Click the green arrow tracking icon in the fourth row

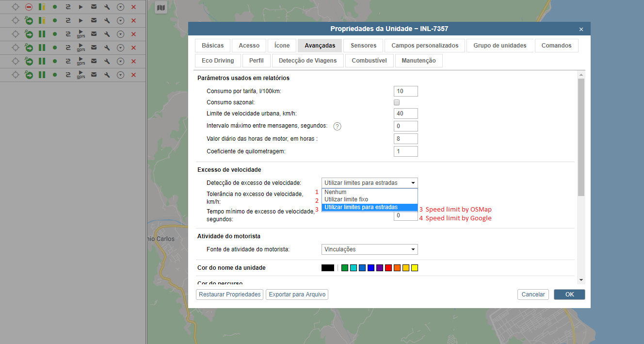tap(29, 48)
